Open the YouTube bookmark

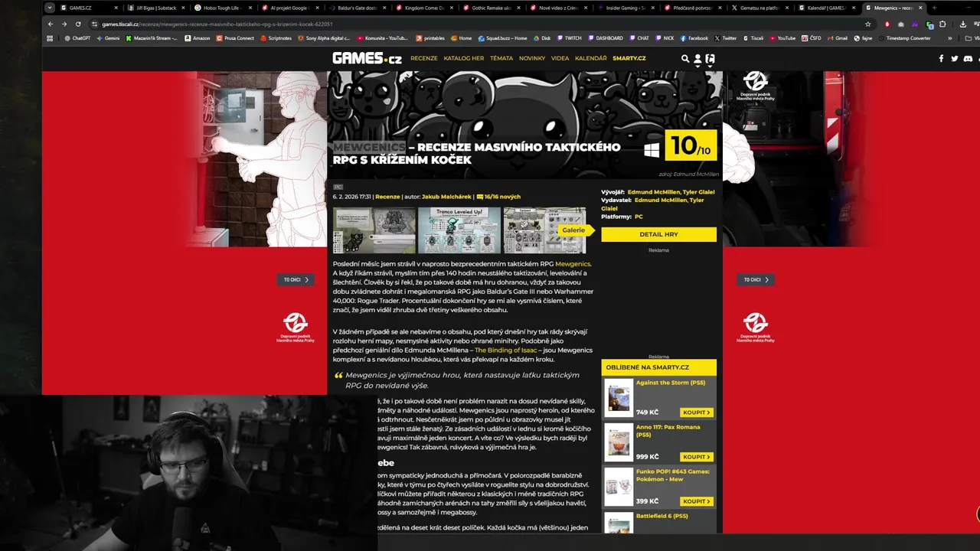point(782,37)
